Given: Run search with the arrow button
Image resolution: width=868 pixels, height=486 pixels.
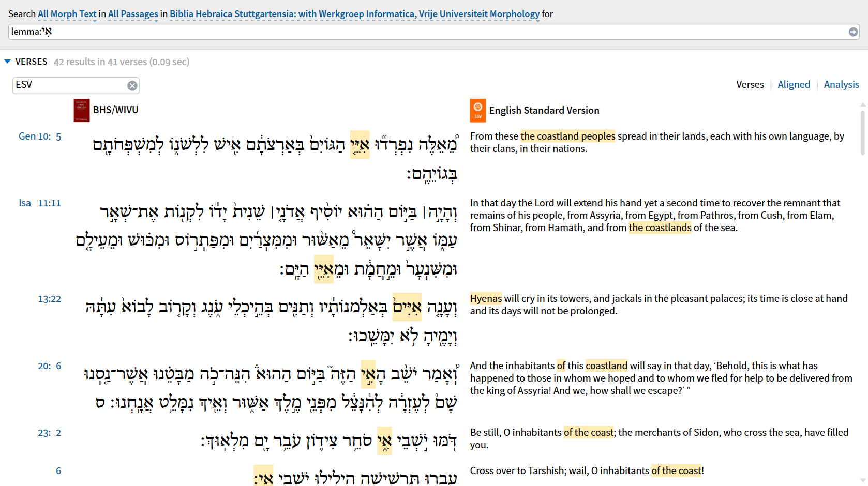Looking at the screenshot, I should click(x=853, y=32).
